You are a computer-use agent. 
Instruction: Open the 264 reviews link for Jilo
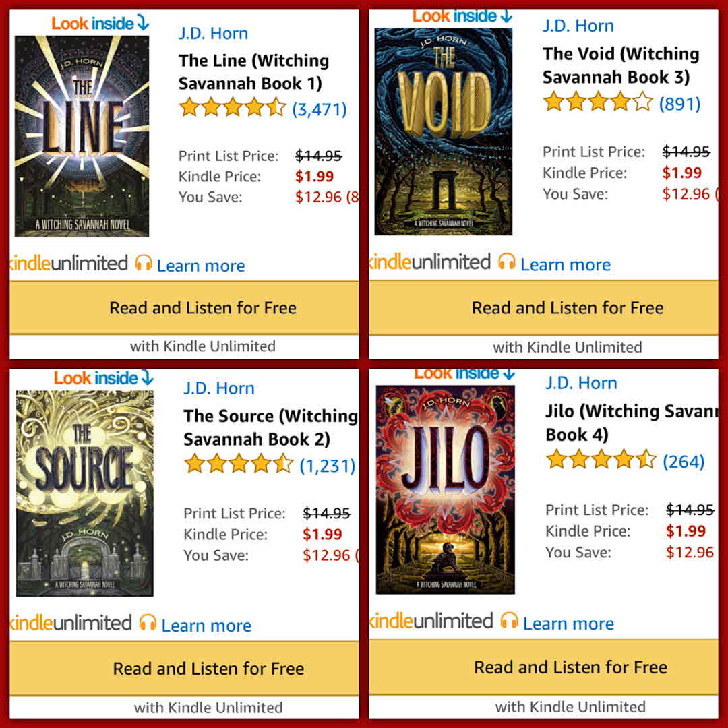pos(684,462)
